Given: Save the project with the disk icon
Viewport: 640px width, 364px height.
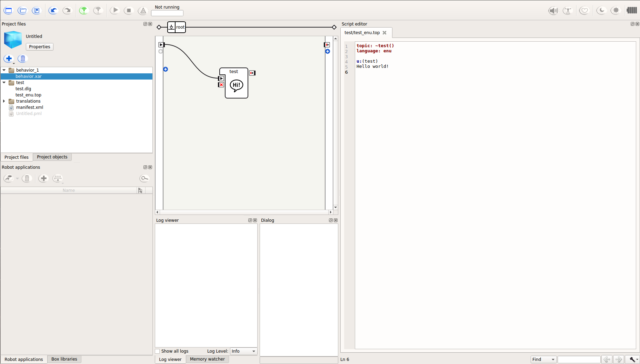Looking at the screenshot, I should 37,10.
